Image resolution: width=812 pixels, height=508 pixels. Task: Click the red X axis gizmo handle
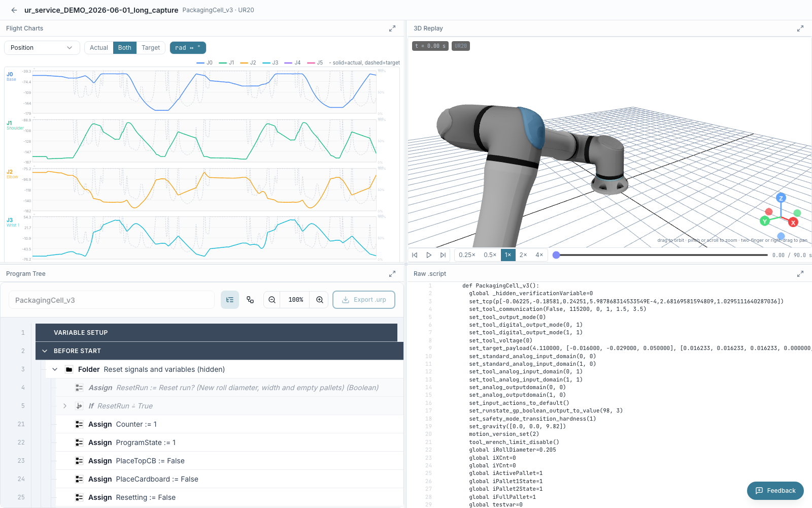(793, 222)
